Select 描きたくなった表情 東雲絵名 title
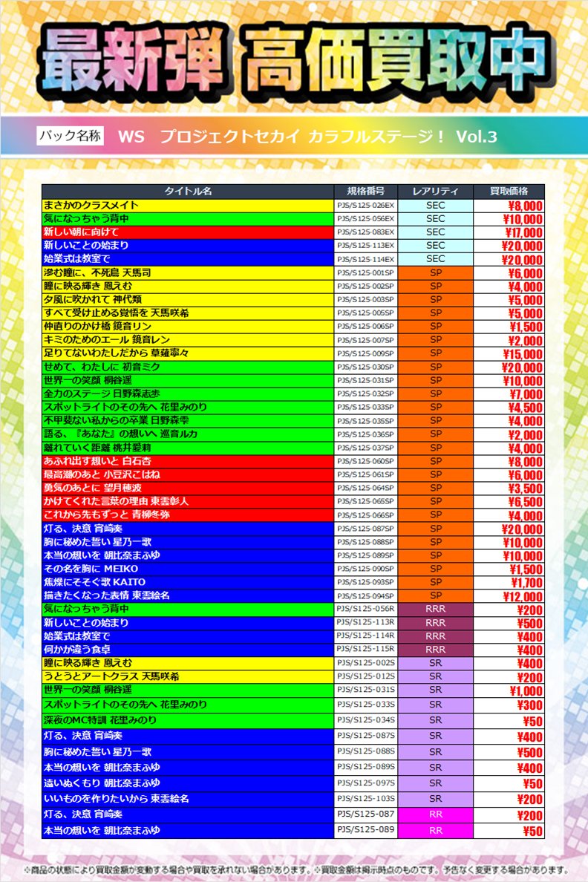 click(107, 595)
